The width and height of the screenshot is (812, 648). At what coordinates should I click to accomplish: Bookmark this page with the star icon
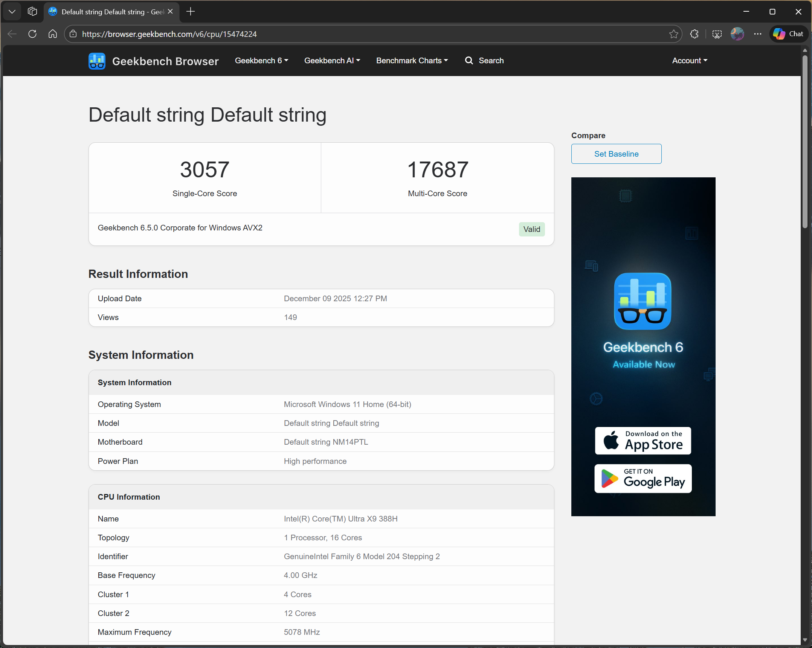point(674,34)
